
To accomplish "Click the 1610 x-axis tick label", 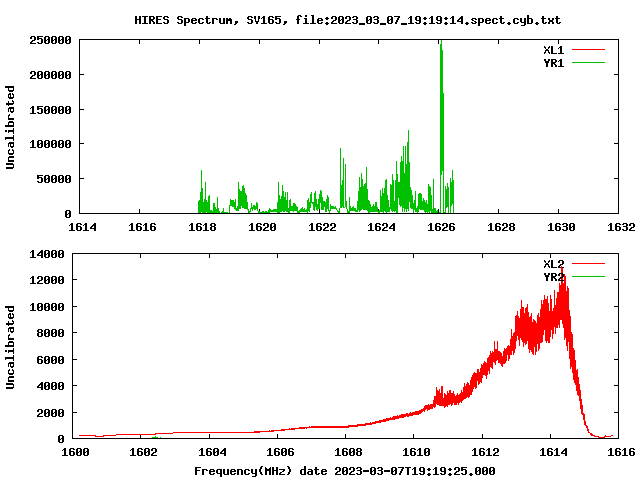I will (416, 452).
